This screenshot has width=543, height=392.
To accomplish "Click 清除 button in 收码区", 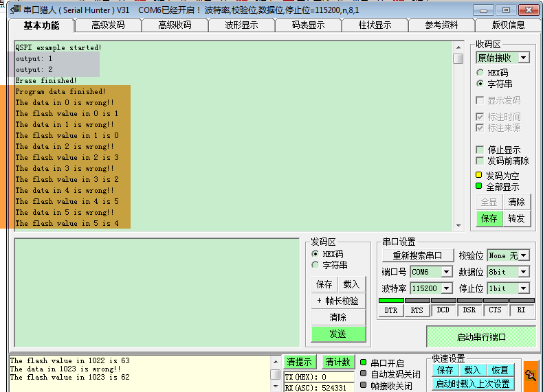I will tap(516, 202).
